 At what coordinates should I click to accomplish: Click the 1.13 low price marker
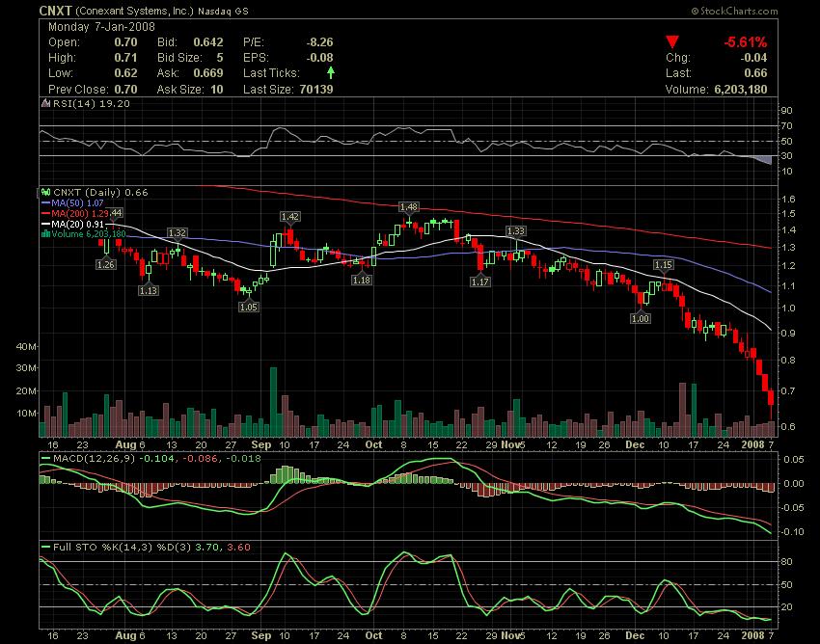tap(148, 290)
